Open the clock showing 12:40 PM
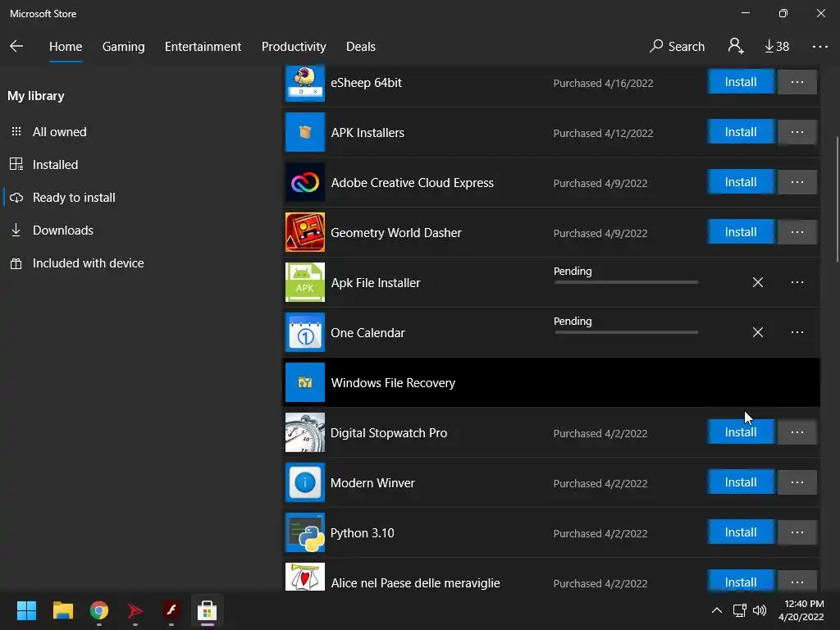 801,610
